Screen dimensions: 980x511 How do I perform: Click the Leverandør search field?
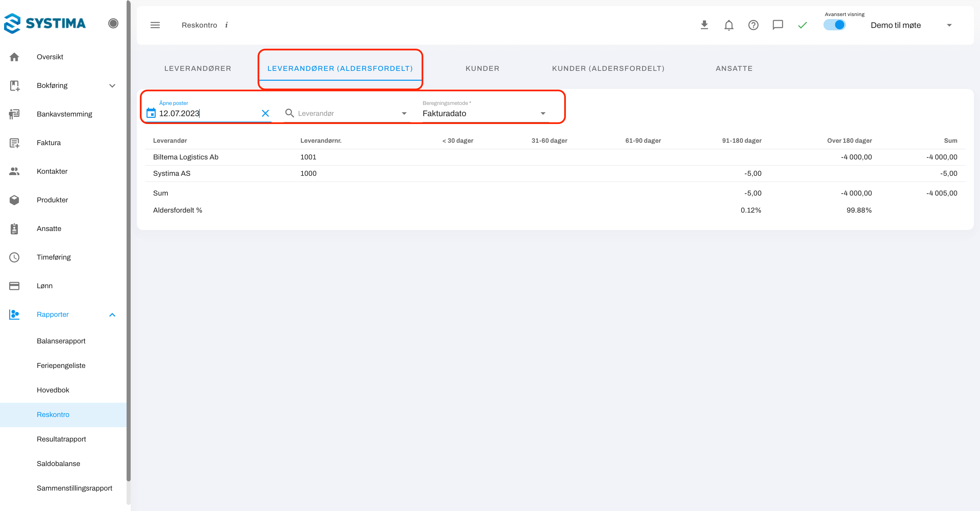[x=346, y=113]
